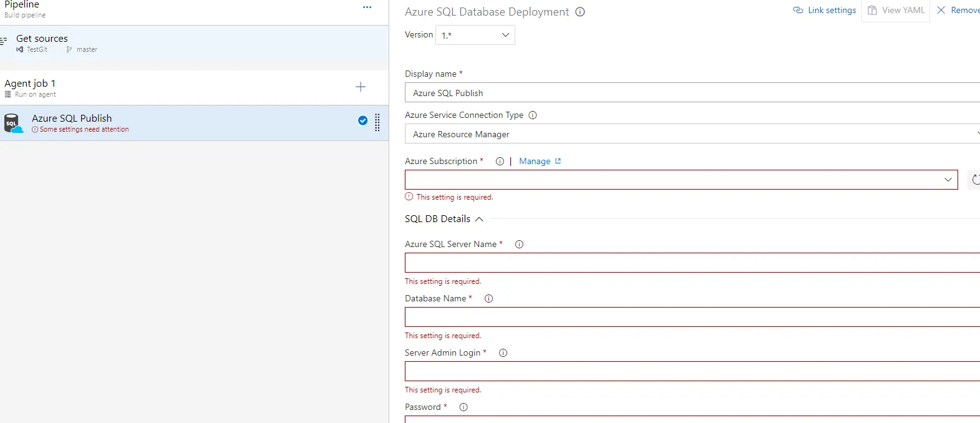Toggle the Azure SQL Publish task checkmark
Image resolution: width=980 pixels, height=423 pixels.
click(362, 121)
